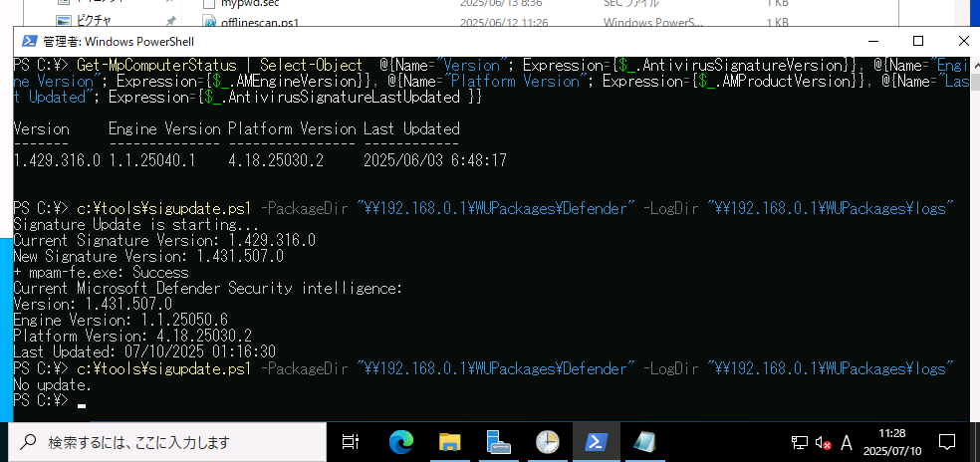Viewport: 980px width, 462px height.
Task: Open the clock app icon on the taskbar
Action: click(x=548, y=443)
